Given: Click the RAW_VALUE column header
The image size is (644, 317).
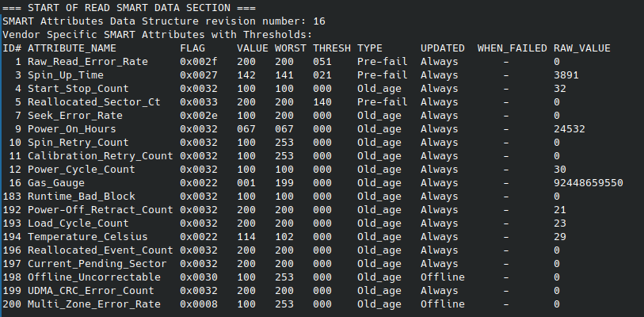Looking at the screenshot, I should (x=581, y=48).
